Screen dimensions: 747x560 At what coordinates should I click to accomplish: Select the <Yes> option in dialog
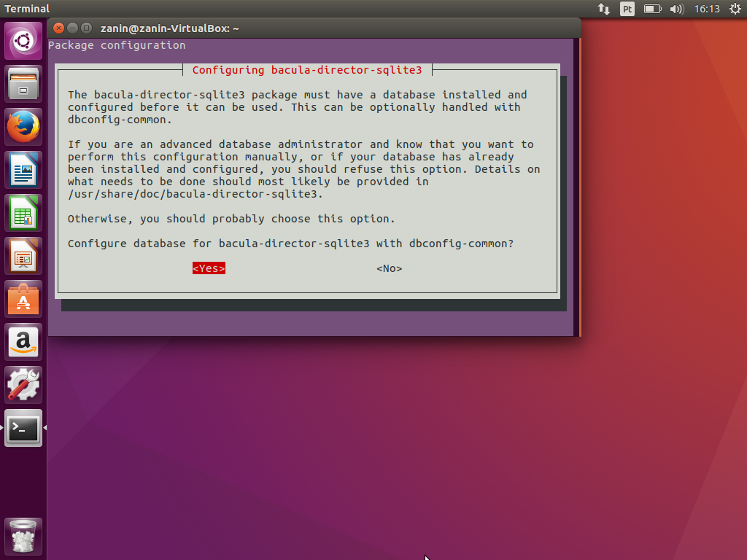[209, 268]
